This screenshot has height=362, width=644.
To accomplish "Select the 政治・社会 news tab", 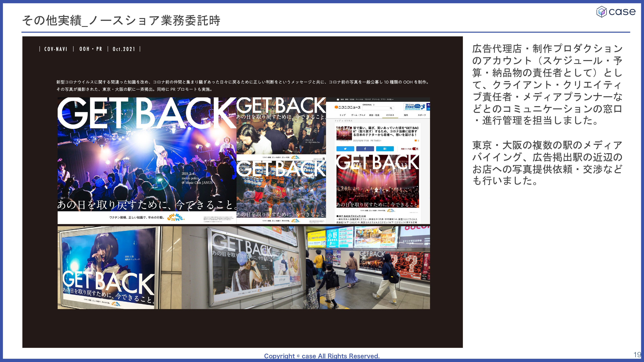I will (374, 115).
